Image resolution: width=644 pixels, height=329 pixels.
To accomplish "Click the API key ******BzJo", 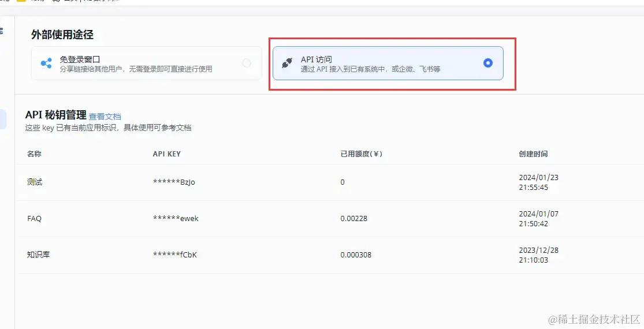I will [174, 182].
